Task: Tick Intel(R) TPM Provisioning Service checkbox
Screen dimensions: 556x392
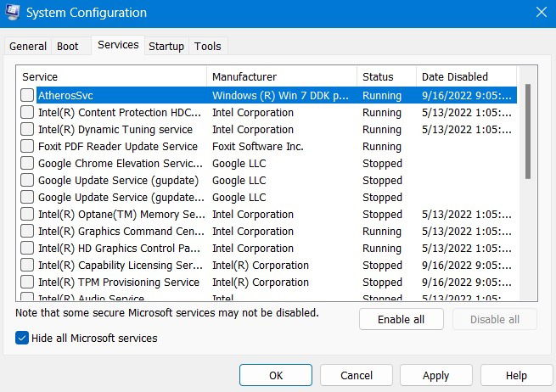Action: (27, 282)
